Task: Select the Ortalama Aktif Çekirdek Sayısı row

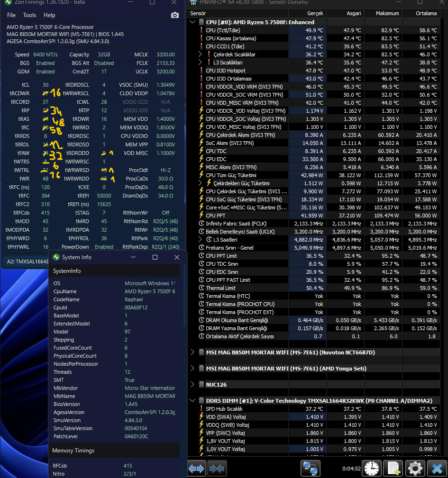Action: (x=314, y=336)
